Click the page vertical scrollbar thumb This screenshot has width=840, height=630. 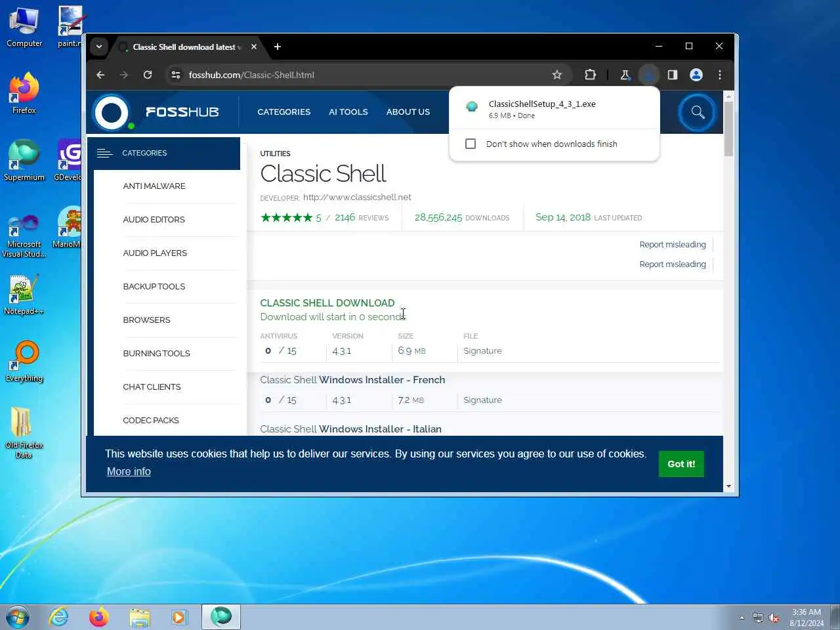pos(728,129)
